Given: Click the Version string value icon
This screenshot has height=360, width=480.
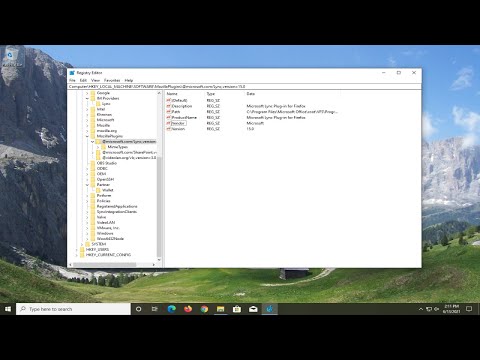Looking at the screenshot, I should pos(169,129).
